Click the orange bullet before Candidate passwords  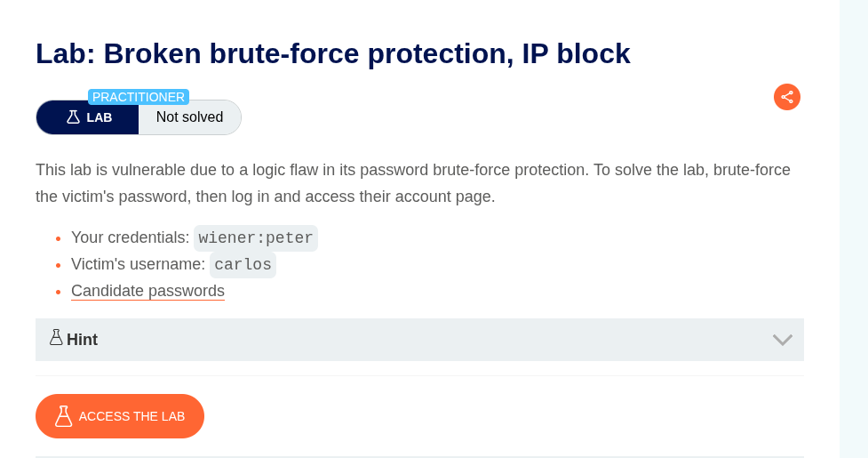pos(58,292)
